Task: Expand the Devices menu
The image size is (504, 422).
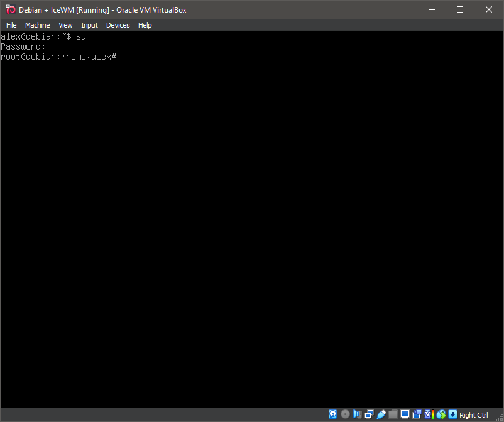Action: coord(118,25)
